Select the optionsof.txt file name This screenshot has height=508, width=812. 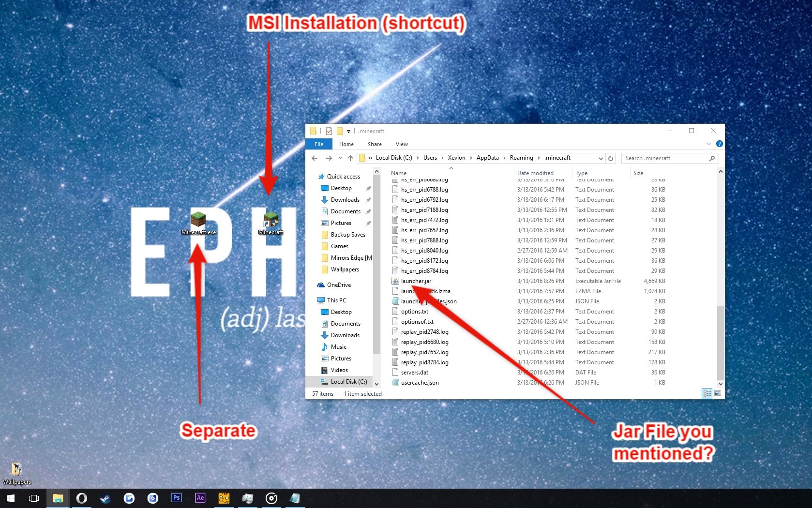click(x=417, y=322)
